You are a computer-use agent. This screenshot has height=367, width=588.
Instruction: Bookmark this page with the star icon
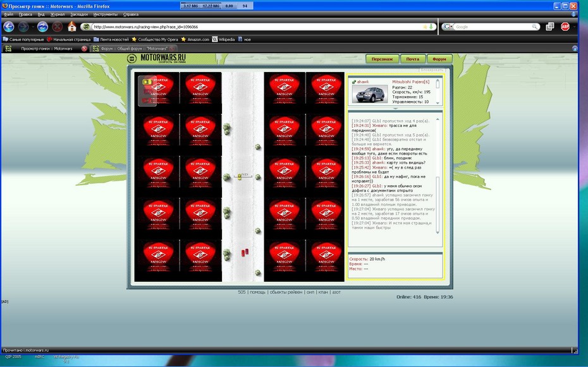click(x=425, y=27)
